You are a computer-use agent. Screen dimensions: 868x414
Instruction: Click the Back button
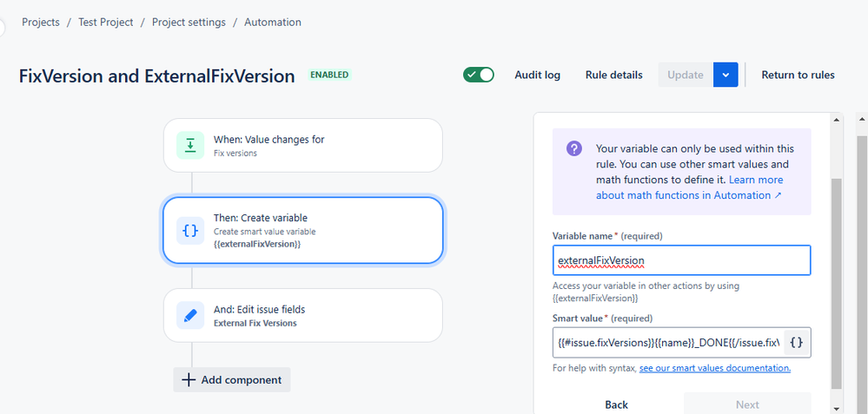point(616,404)
